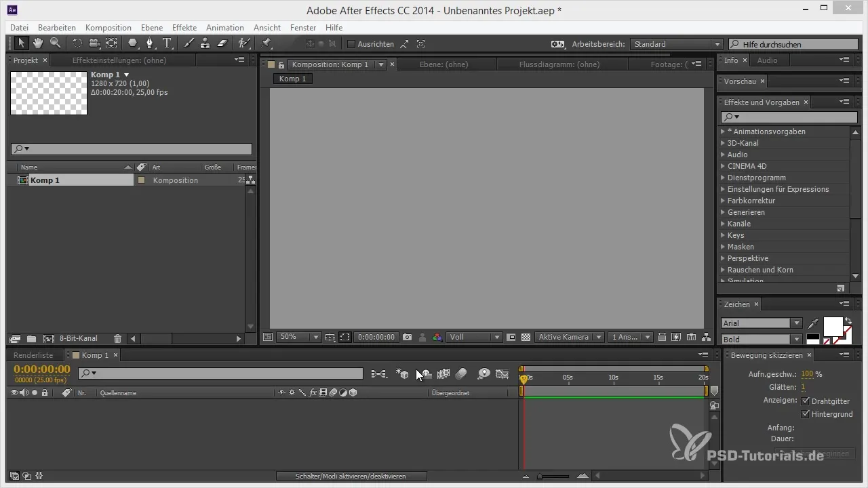Select the Pen tool
The height and width of the screenshot is (488, 868).
[150, 43]
